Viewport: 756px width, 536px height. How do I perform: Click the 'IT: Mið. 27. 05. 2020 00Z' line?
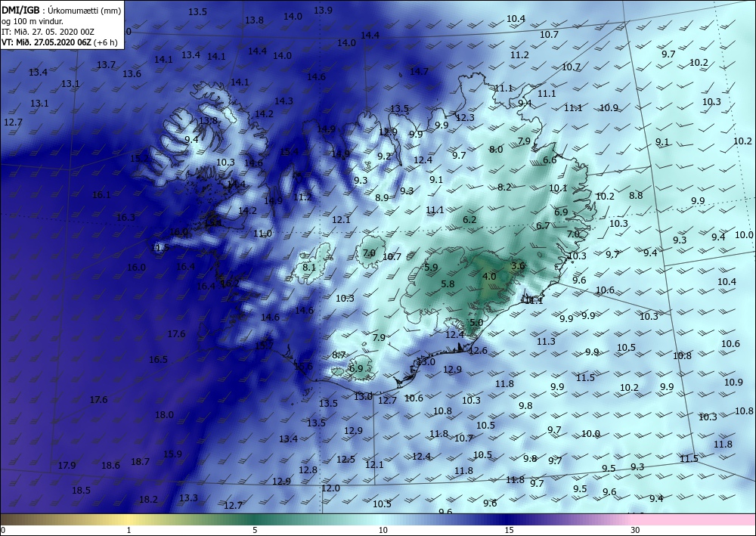48,32
